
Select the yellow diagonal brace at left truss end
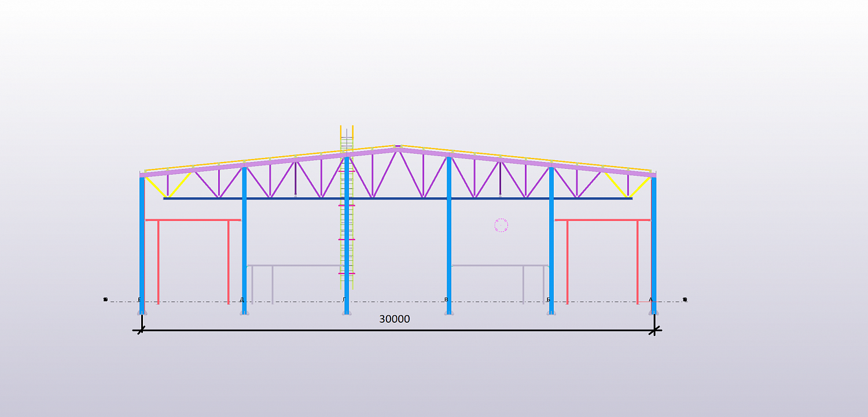[156, 187]
